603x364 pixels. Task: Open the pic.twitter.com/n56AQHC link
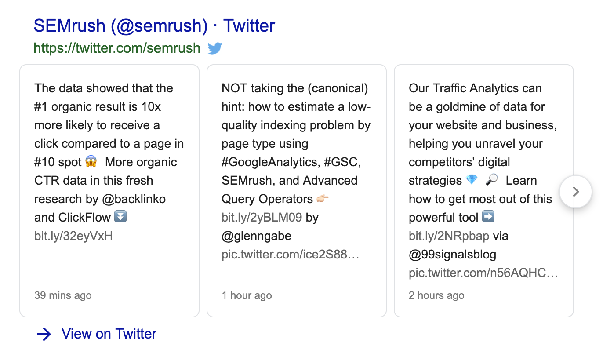click(x=483, y=273)
